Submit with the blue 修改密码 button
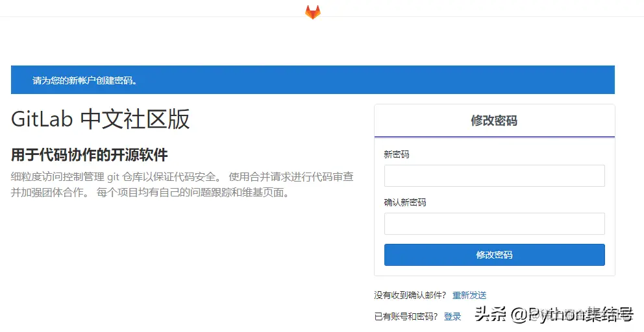 tap(495, 255)
